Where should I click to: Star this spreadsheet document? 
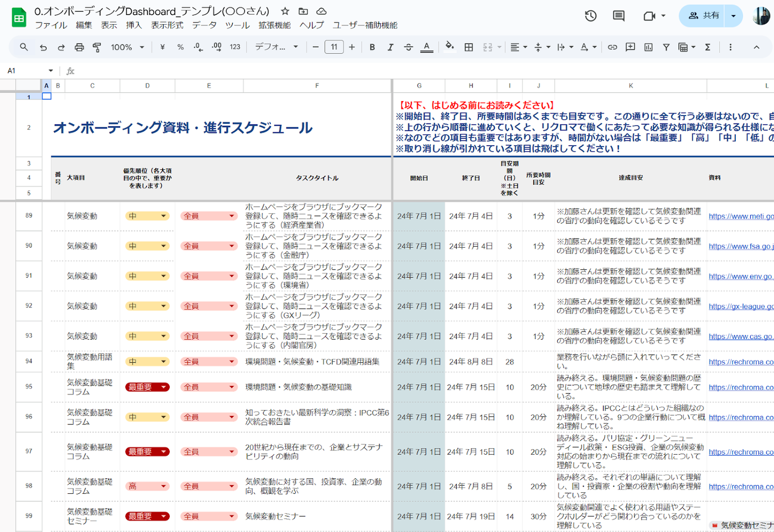click(x=285, y=11)
